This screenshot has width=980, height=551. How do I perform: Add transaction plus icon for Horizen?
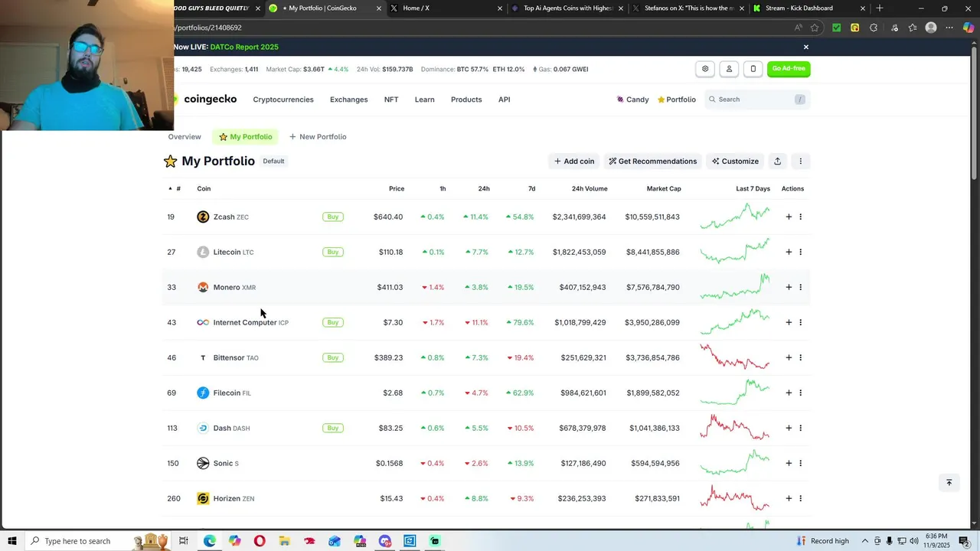pos(789,498)
